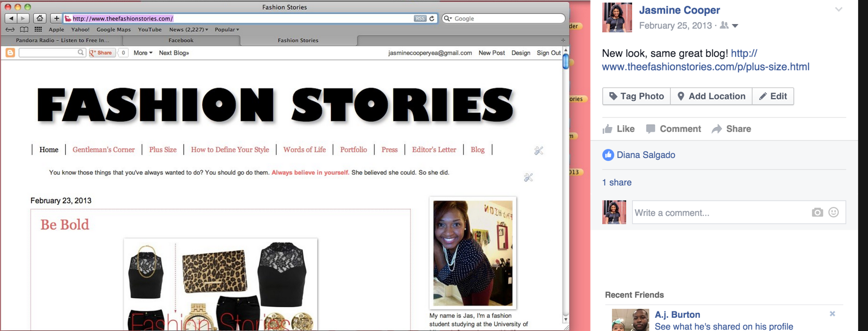Open the emoji smiley in comment box
Screen dimensions: 868x331
(x=833, y=212)
